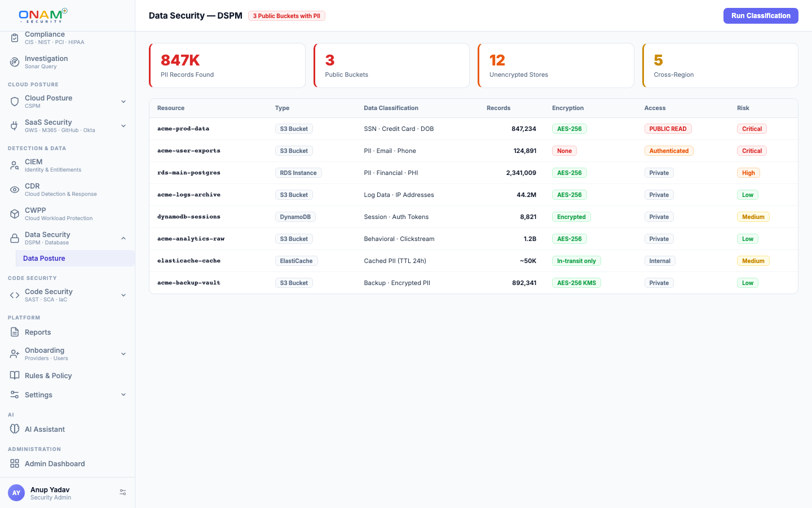Click the ElastiCache type badge
812x508 pixels.
pyautogui.click(x=296, y=261)
